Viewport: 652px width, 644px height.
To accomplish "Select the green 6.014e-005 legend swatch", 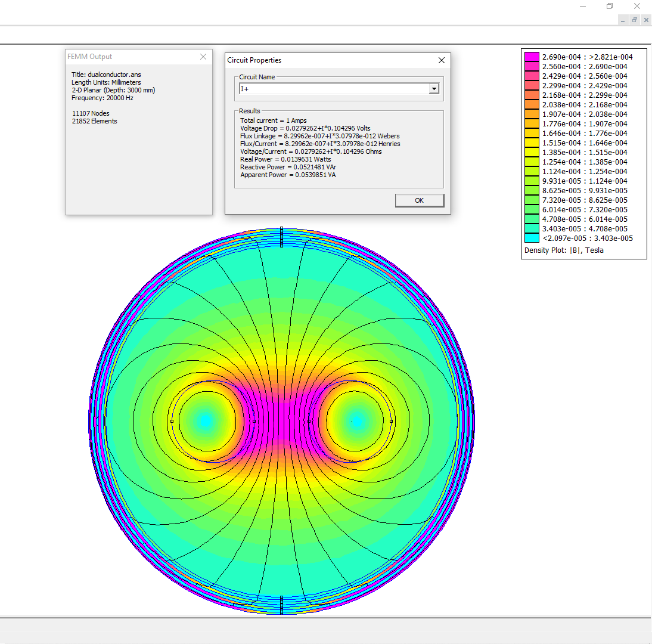I will 532,210.
